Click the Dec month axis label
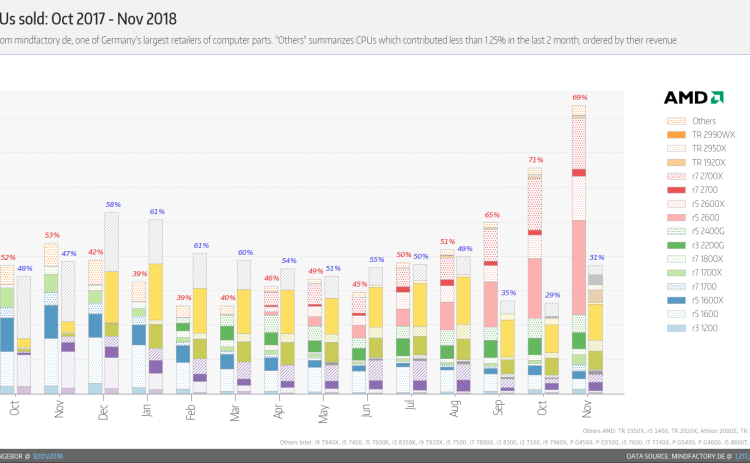750x463 pixels. (103, 412)
